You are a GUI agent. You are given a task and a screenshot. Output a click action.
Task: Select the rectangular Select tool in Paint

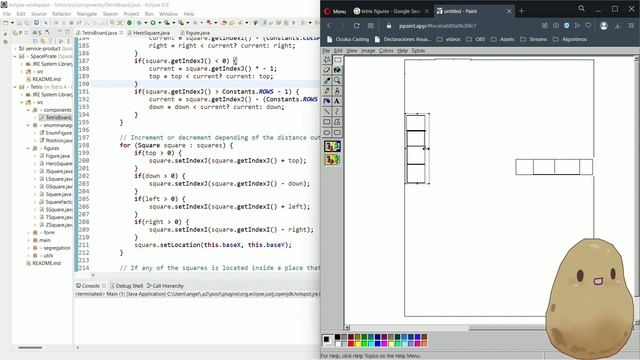pyautogui.click(x=337, y=60)
